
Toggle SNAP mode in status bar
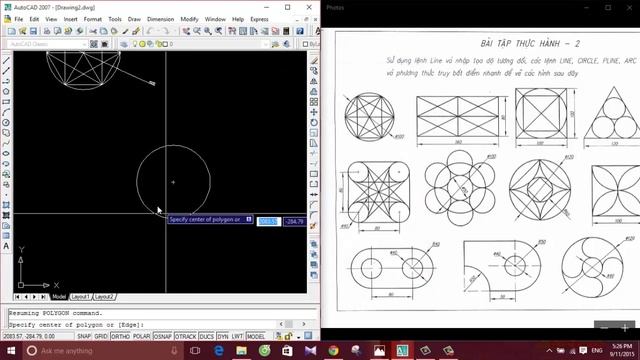(x=84, y=336)
